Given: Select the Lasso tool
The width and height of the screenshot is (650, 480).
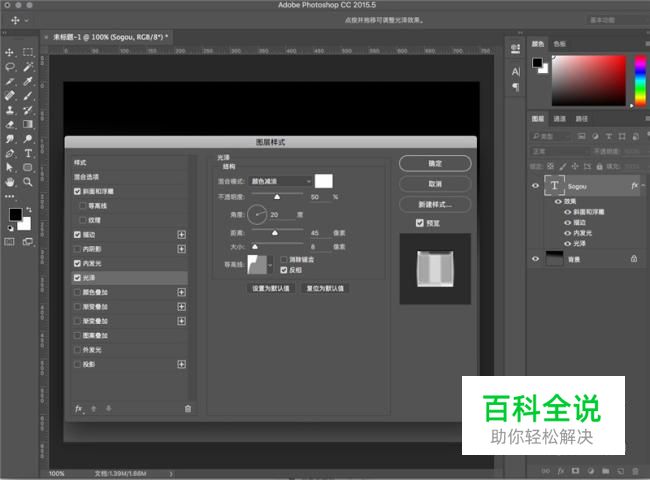Looking at the screenshot, I should pos(9,67).
